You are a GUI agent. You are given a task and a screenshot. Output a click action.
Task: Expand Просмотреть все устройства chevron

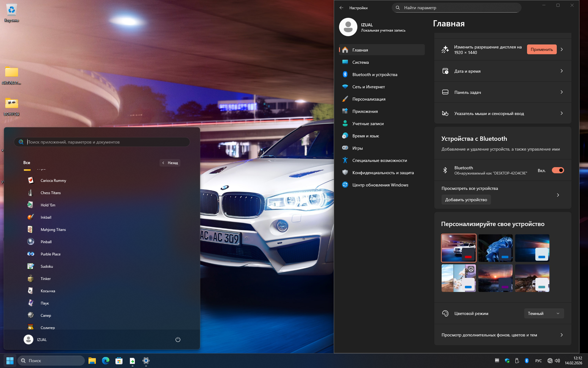tap(558, 195)
